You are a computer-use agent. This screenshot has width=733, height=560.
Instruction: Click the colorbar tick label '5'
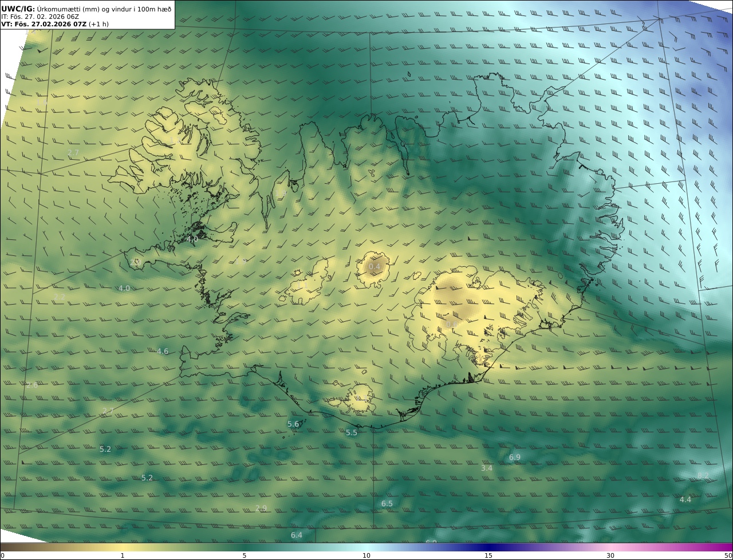coord(245,555)
